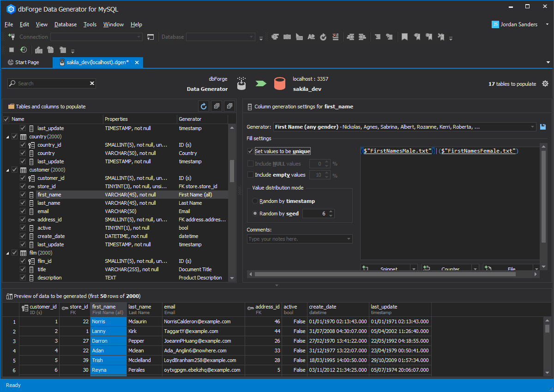The image size is (554, 392).
Task: Open the Edit menu
Action: 24,24
